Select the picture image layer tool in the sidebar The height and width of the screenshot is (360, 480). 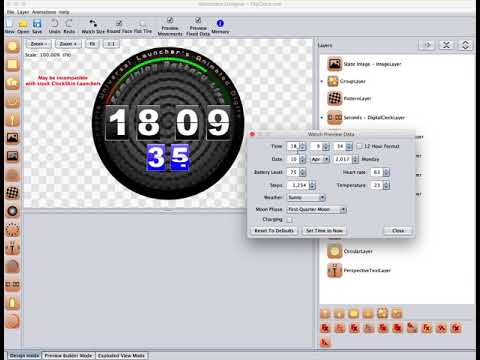(x=12, y=138)
